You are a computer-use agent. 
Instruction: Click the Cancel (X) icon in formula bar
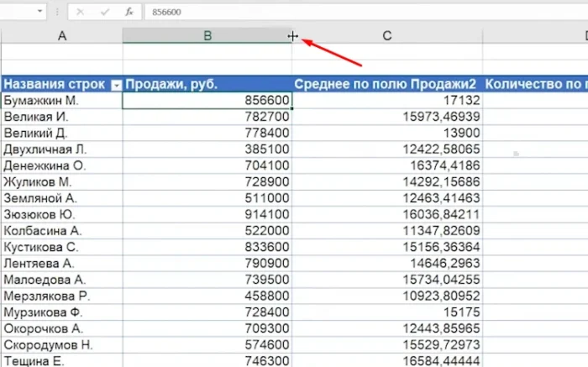(x=80, y=13)
